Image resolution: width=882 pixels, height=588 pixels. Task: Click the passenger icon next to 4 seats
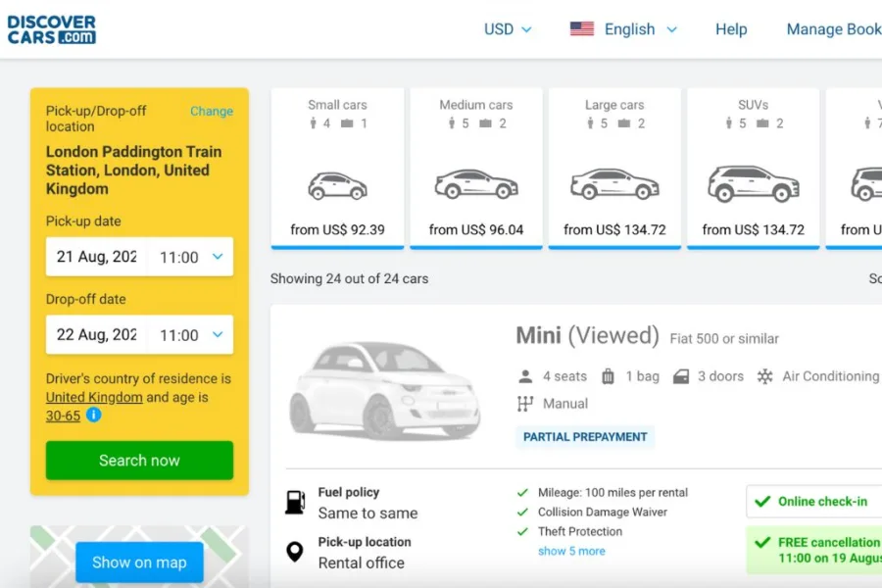point(525,375)
